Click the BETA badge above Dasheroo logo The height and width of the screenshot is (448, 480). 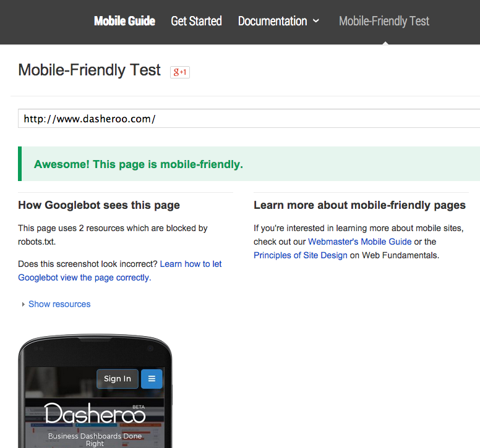[139, 407]
